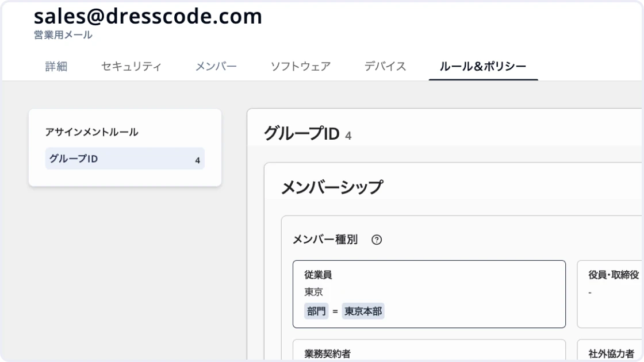This screenshot has width=644, height=362.
Task: Click the 営業用メール subtitle
Action: pos(63,35)
